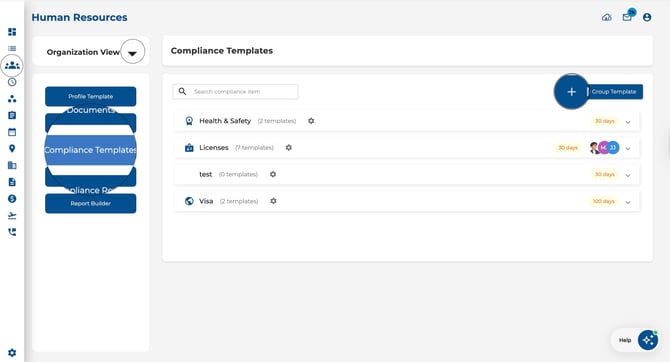
Task: Click Health & Safety 30 days badge
Action: click(x=605, y=121)
